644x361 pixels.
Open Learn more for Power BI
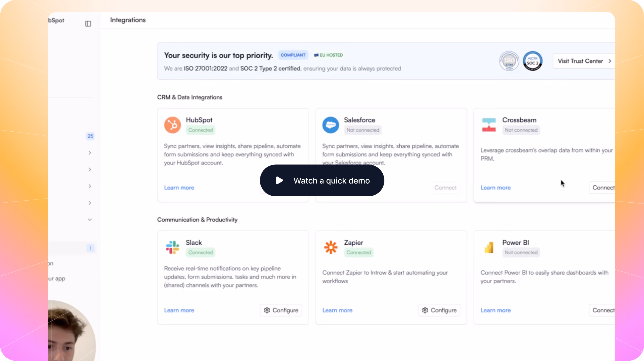point(496,310)
